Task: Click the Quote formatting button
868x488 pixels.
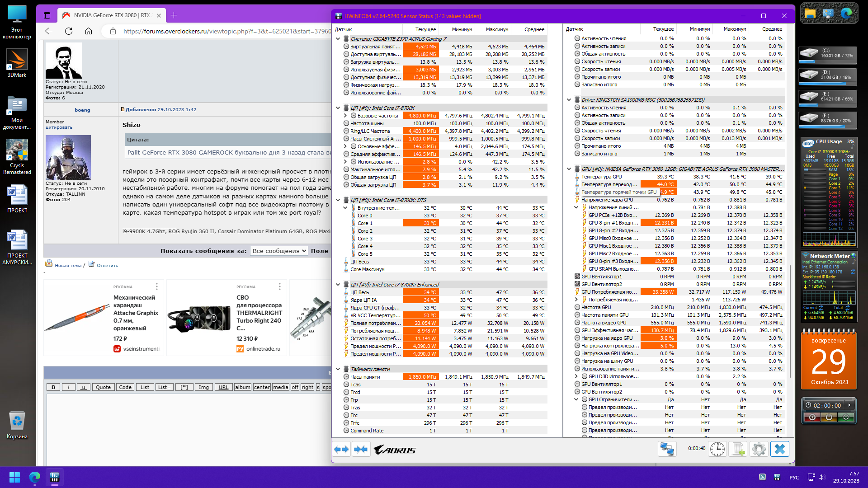Action: (103, 387)
